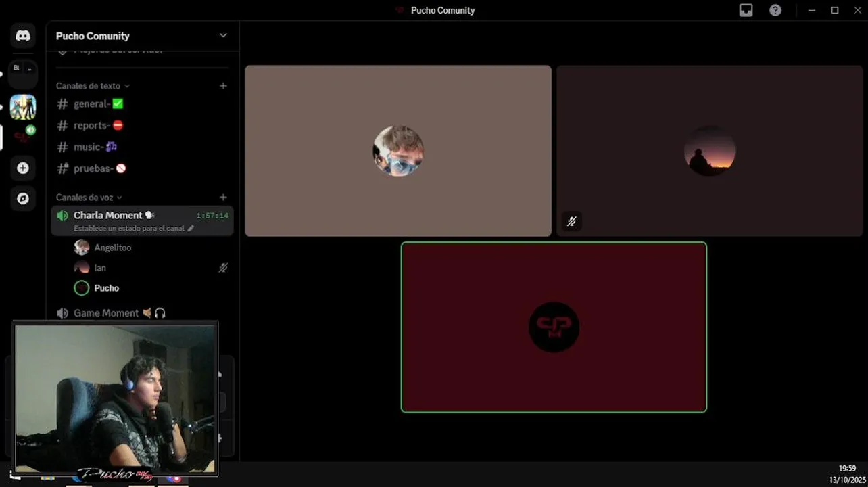Viewport: 868px width, 487px height.
Task: Open the general text channel
Action: [142, 103]
